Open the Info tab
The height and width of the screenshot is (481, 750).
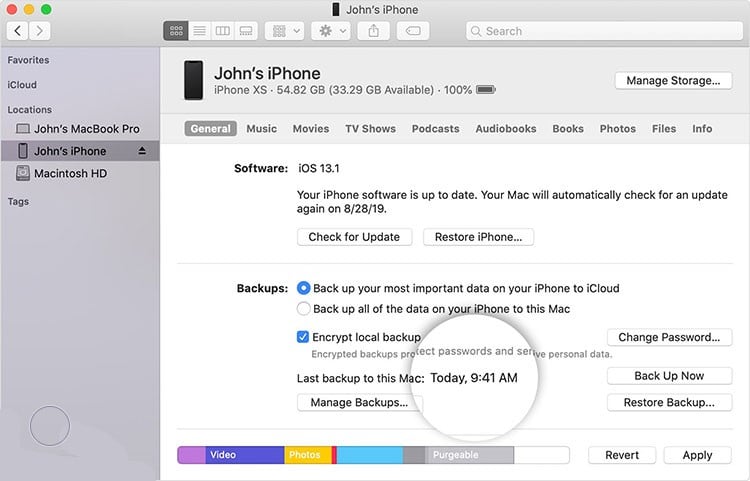tap(702, 129)
